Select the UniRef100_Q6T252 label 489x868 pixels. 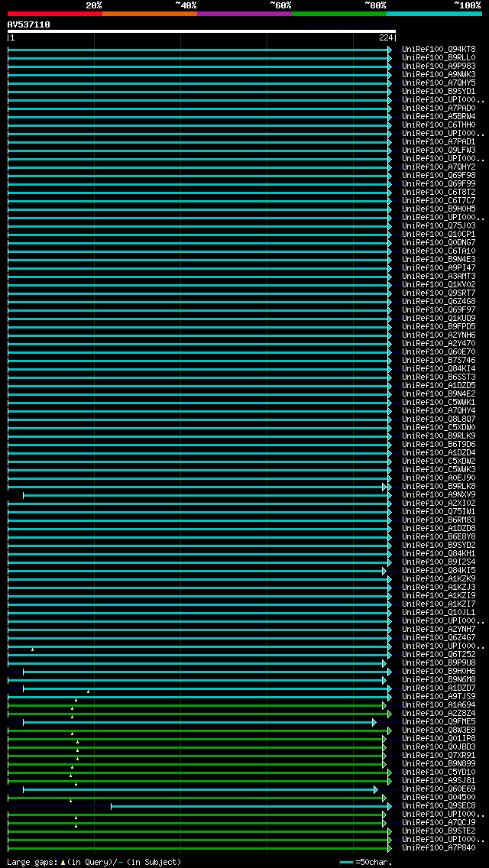click(439, 654)
